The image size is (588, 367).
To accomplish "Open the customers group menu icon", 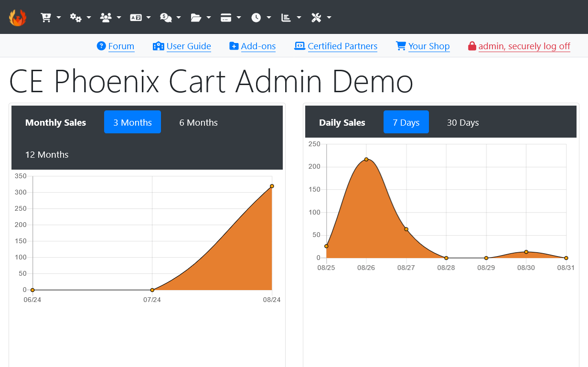I will [106, 18].
